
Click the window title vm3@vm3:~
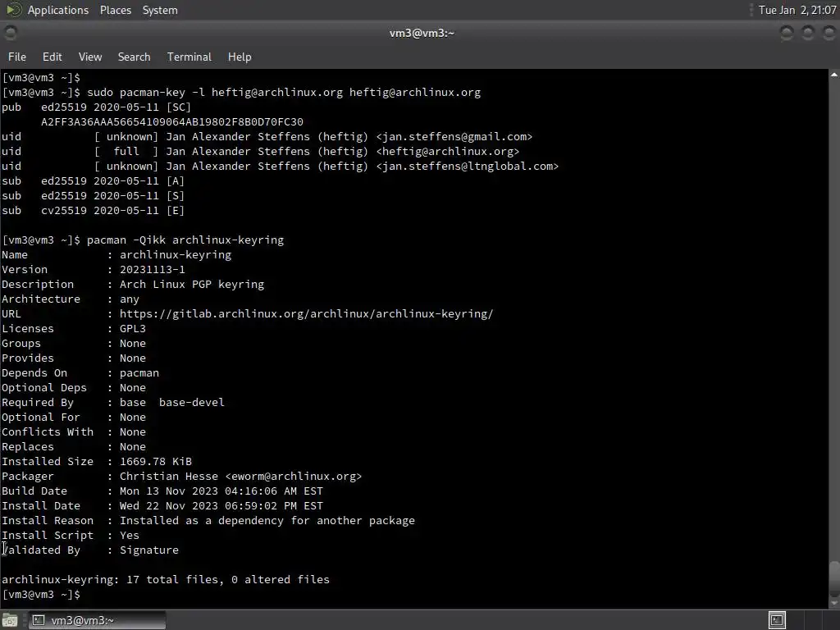tap(422, 33)
